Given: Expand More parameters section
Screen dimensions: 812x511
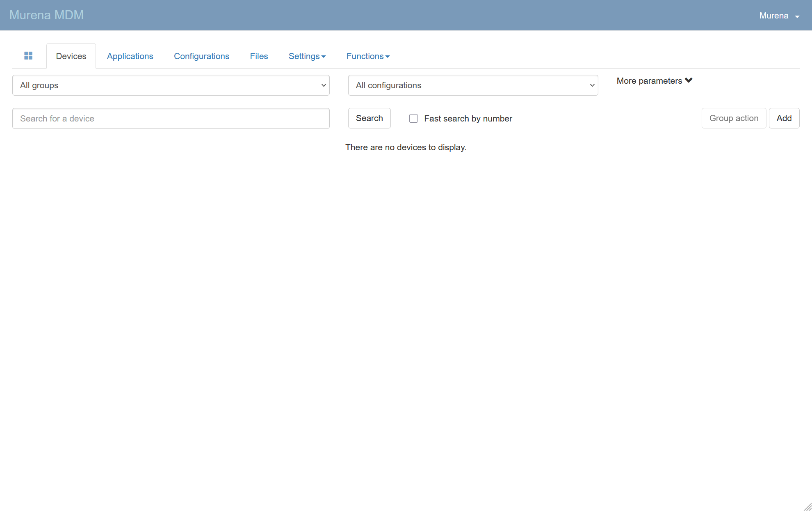Looking at the screenshot, I should [x=649, y=81].
